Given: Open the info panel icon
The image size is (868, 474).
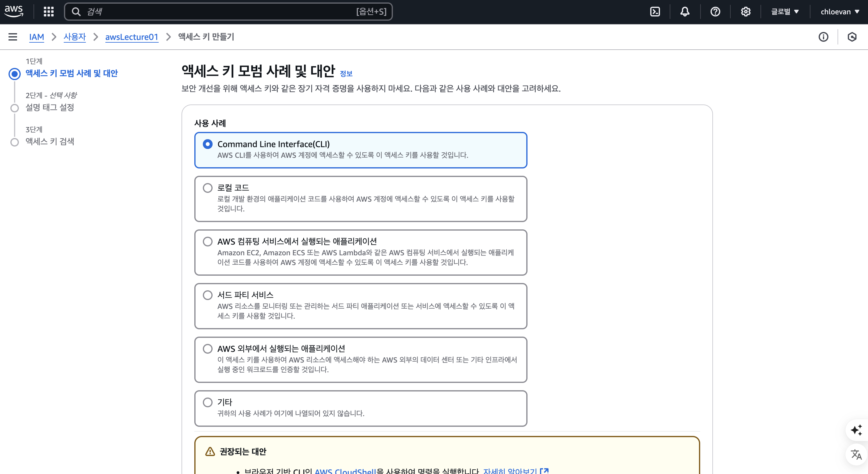Looking at the screenshot, I should point(823,37).
